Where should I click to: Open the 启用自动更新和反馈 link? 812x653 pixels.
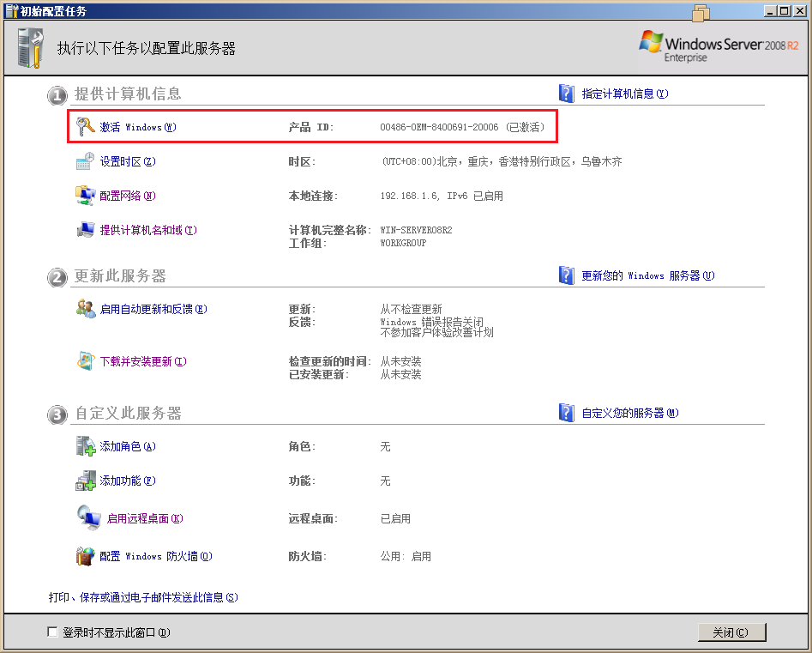click(x=153, y=310)
